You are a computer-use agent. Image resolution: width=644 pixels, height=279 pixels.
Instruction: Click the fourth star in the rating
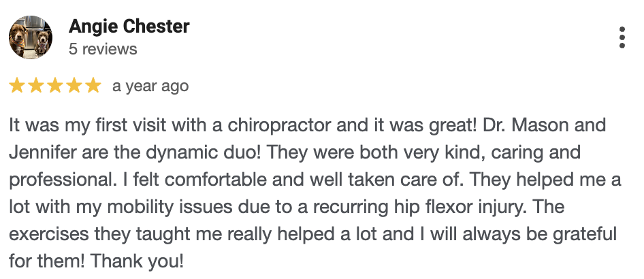click(x=74, y=86)
